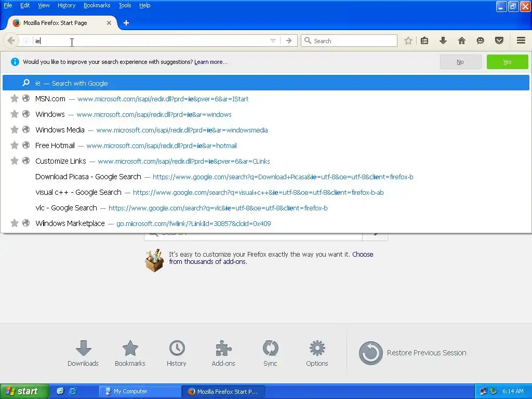Go to the Home page icon

461,41
